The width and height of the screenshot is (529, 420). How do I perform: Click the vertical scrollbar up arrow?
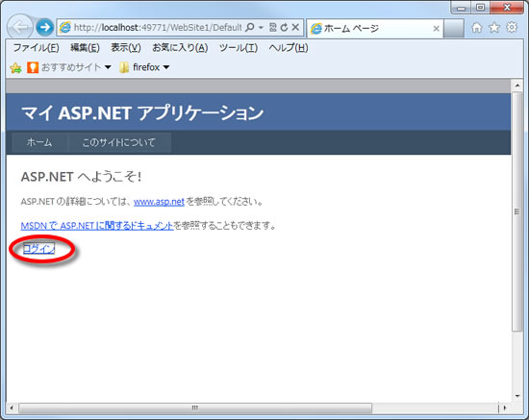517,86
